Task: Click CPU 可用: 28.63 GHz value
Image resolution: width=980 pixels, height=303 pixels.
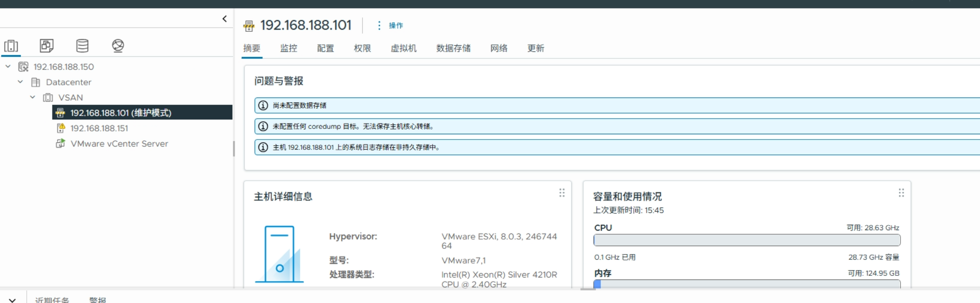Action: tap(873, 228)
